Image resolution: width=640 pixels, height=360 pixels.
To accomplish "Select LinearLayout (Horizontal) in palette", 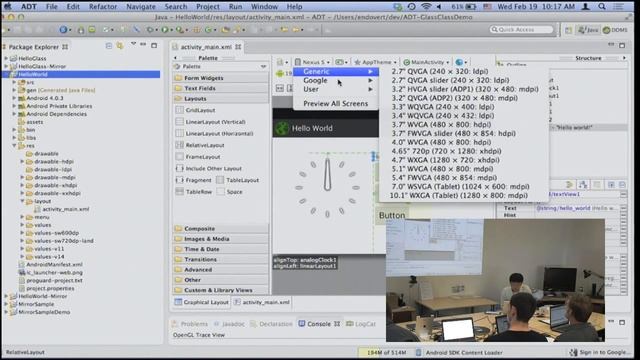I will pos(214,133).
